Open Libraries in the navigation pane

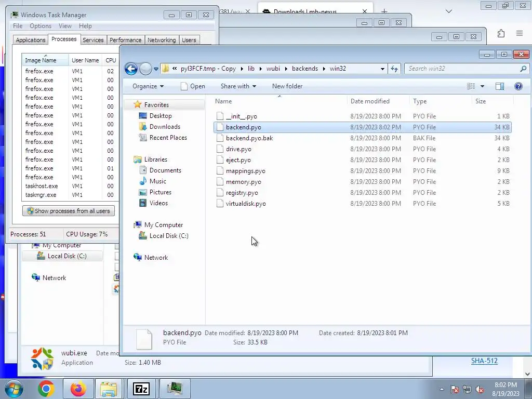tap(155, 159)
